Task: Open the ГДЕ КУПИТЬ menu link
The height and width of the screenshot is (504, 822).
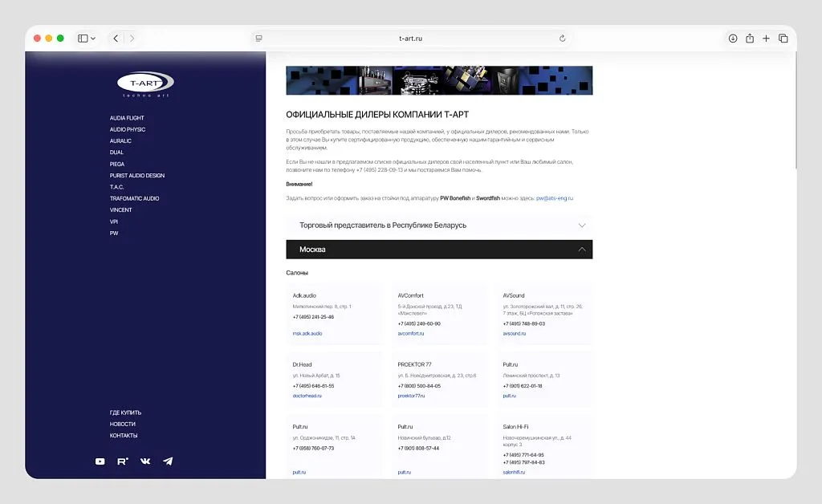Action: [125, 413]
